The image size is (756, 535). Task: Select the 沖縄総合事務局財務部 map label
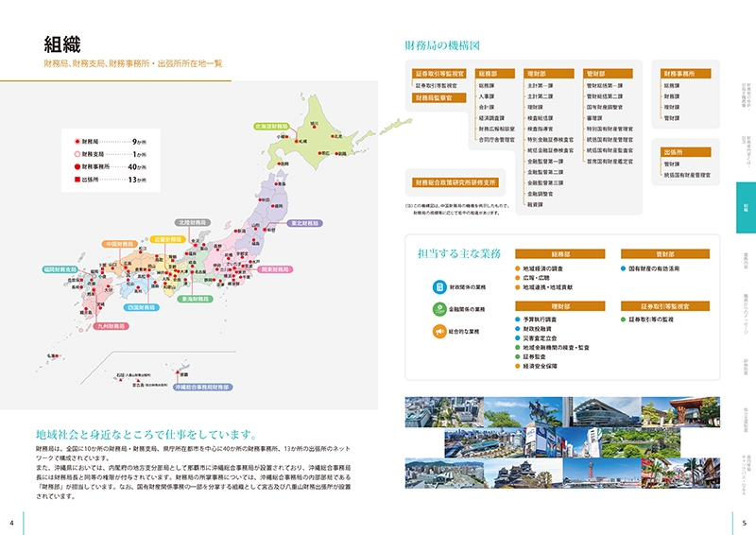pyautogui.click(x=202, y=387)
